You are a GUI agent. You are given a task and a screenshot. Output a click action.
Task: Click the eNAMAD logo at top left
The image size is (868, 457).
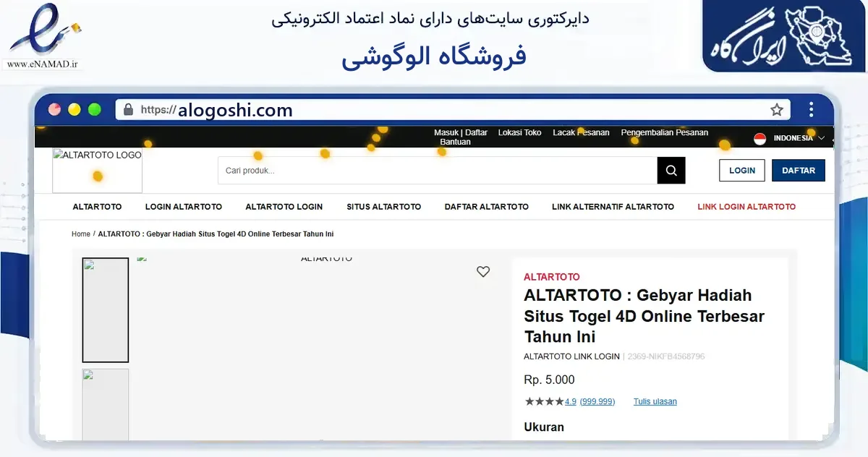pyautogui.click(x=44, y=29)
